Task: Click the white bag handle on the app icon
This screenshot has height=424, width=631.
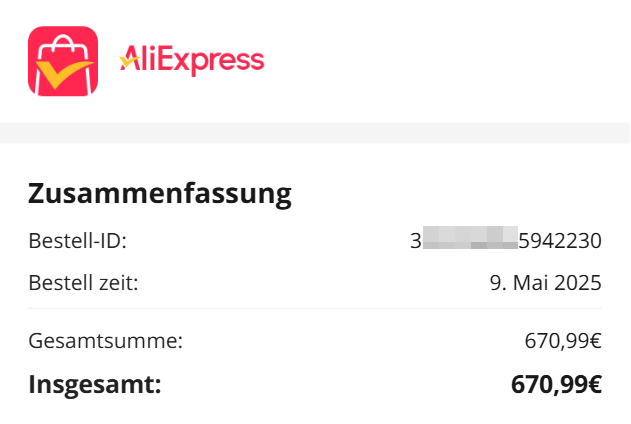Action: (63, 46)
